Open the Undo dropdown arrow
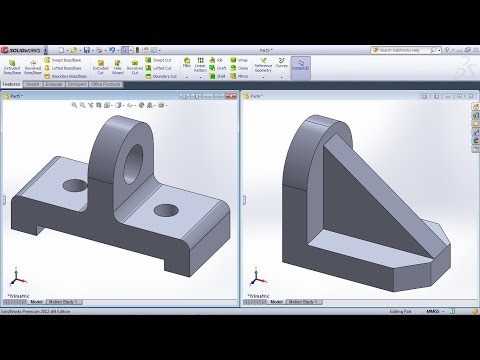Image resolution: width=480 pixels, height=360 pixels. [118, 50]
